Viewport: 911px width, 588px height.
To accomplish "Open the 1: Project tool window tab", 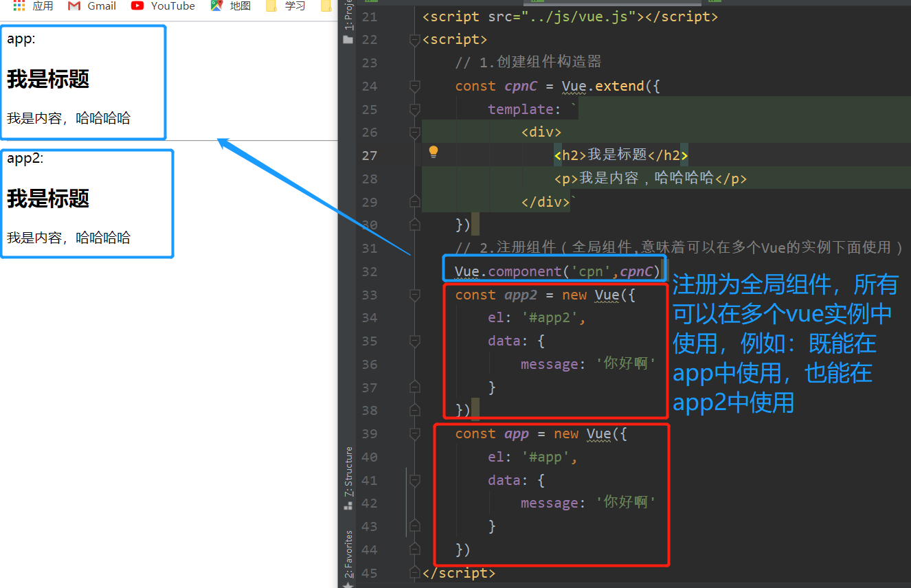I will tap(348, 15).
